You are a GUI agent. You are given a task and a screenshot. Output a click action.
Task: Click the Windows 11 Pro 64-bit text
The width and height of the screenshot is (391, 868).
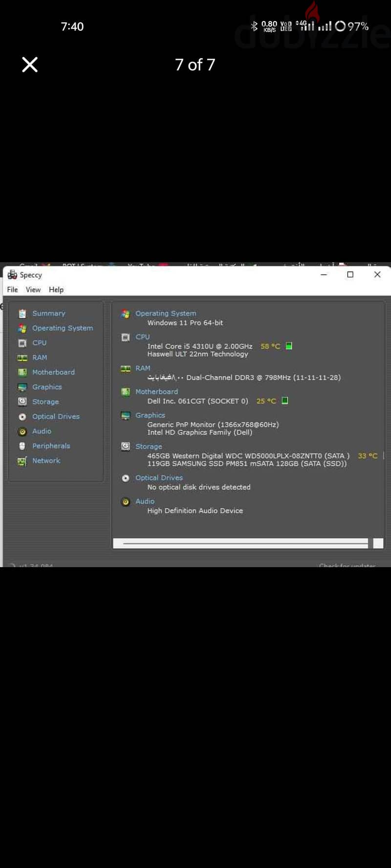[x=185, y=323]
